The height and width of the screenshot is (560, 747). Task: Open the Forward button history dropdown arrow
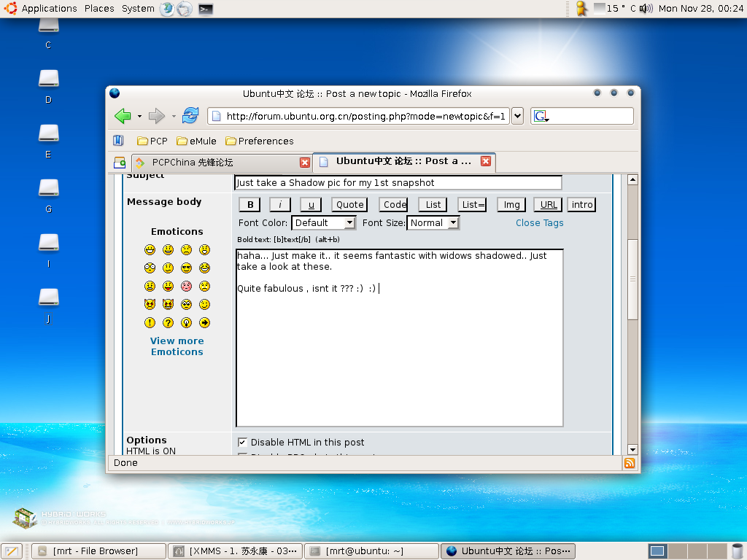pos(174,116)
